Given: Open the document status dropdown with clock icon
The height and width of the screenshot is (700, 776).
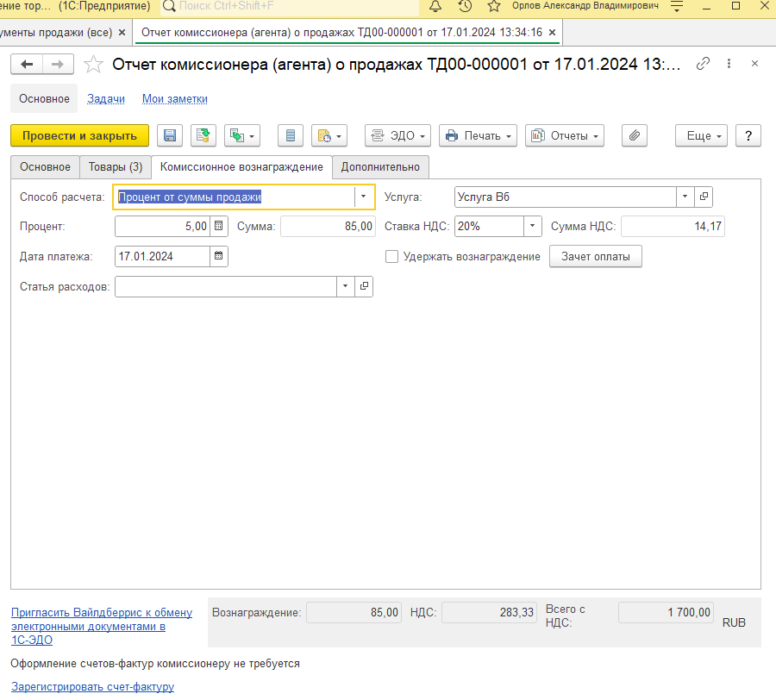Looking at the screenshot, I should coord(329,135).
